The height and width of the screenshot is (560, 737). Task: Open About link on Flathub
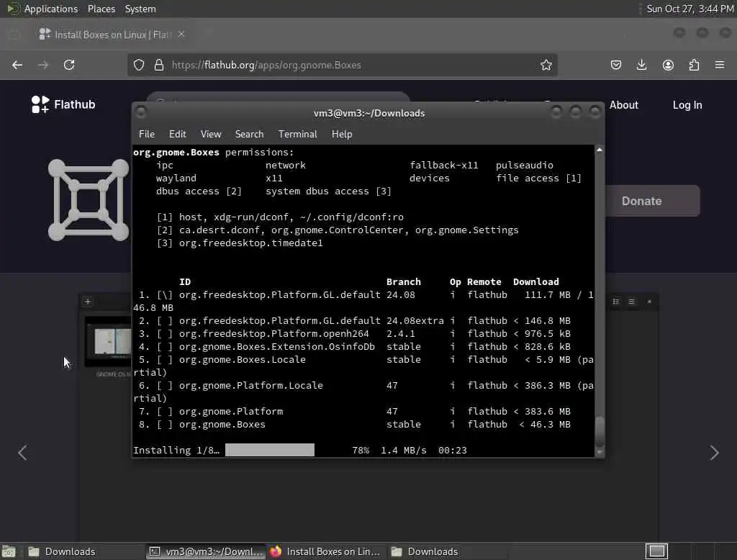[624, 105]
